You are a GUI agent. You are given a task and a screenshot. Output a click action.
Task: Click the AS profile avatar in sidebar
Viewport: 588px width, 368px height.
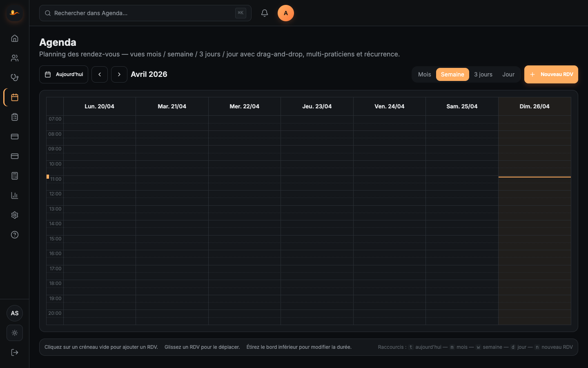15,313
